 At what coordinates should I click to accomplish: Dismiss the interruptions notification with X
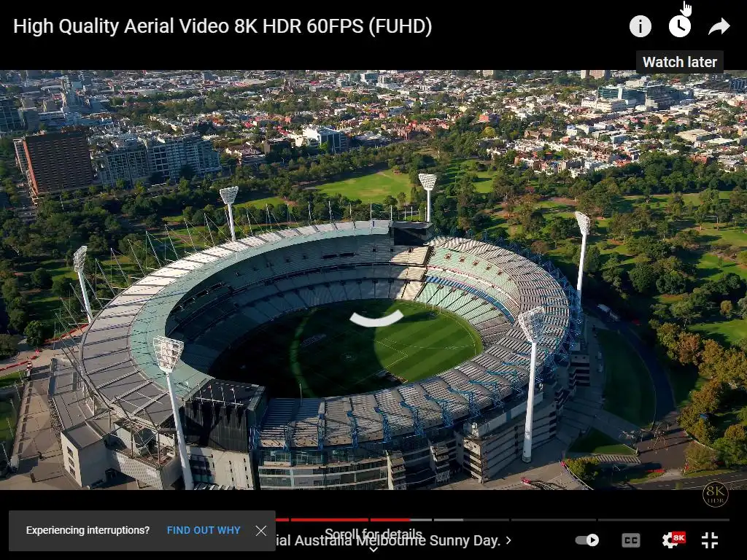tap(261, 531)
